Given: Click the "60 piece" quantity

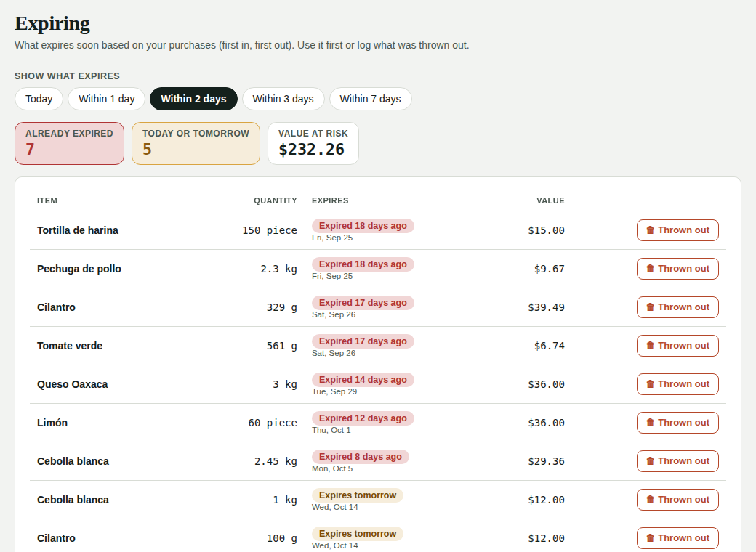Looking at the screenshot, I should (x=273, y=423).
